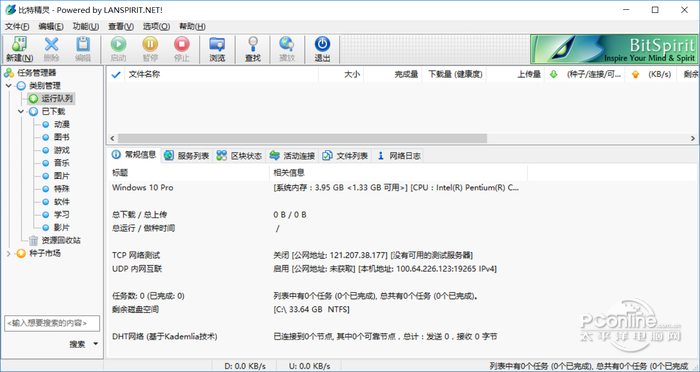The image size is (700, 372).
Task: Click the 编辑 edit toolbar icon
Action: pyautogui.click(x=83, y=49)
